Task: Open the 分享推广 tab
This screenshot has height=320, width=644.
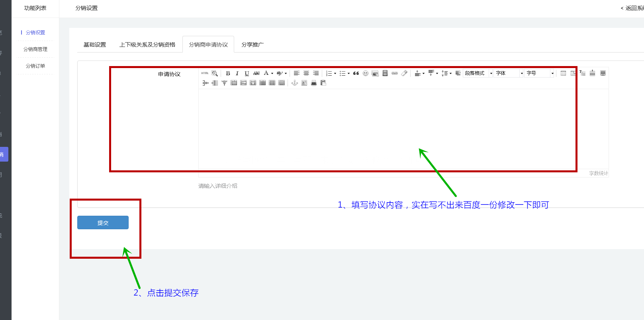Action: [253, 45]
